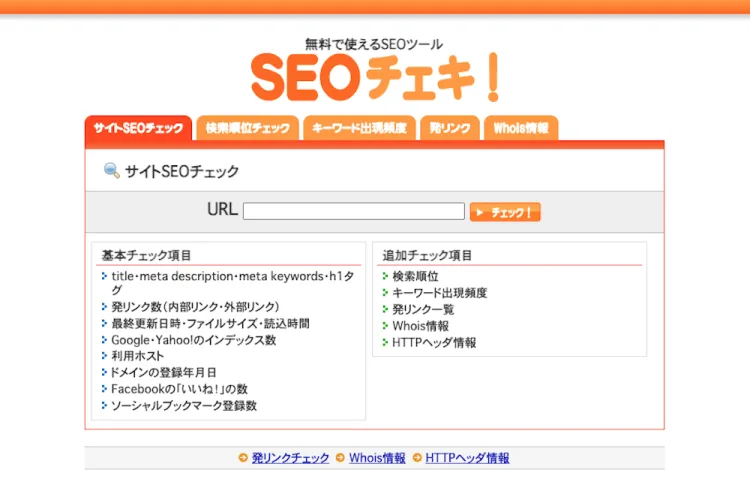Viewport: 750px width, 482px height.
Task: Click the URL label
Action: pyautogui.click(x=222, y=209)
